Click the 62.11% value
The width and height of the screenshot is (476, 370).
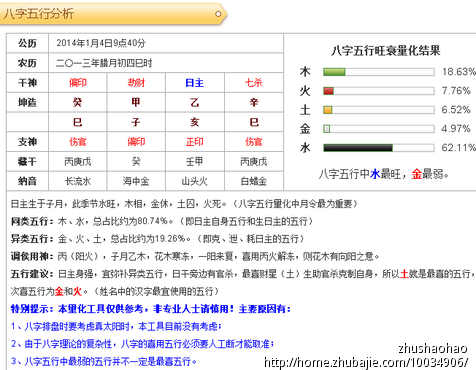(x=459, y=148)
